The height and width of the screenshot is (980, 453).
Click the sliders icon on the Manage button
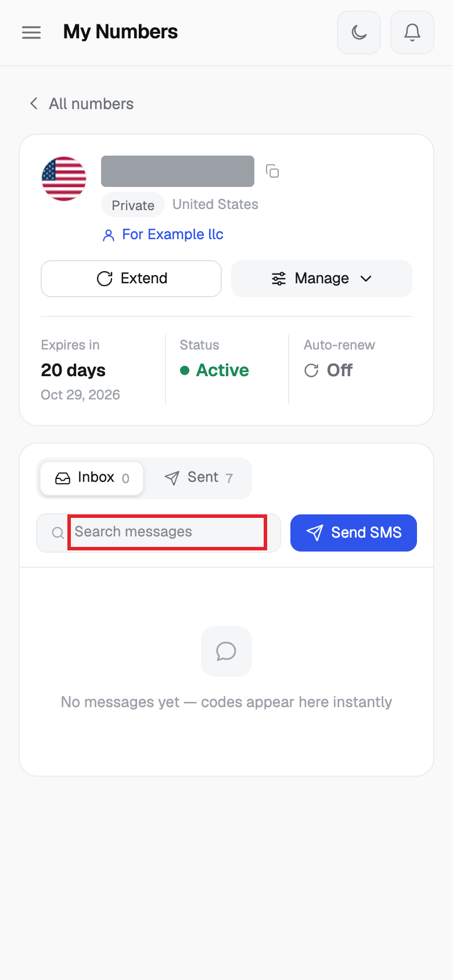coord(279,279)
